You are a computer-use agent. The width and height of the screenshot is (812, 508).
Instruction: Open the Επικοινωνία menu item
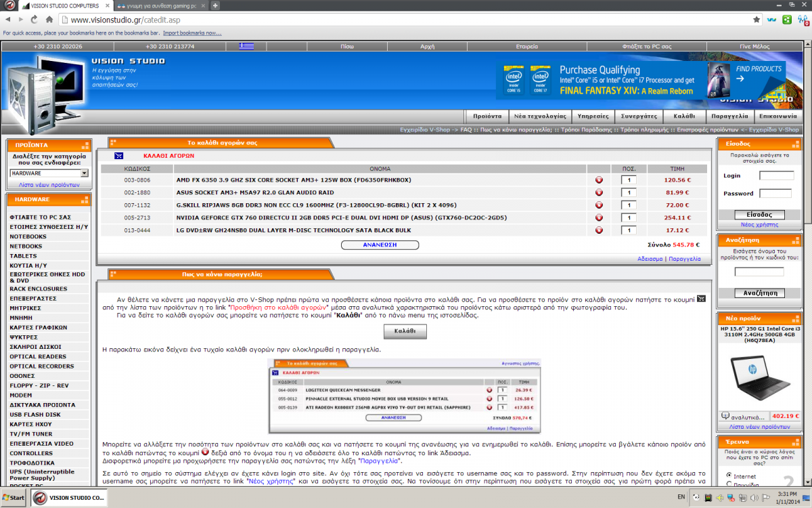pyautogui.click(x=777, y=116)
